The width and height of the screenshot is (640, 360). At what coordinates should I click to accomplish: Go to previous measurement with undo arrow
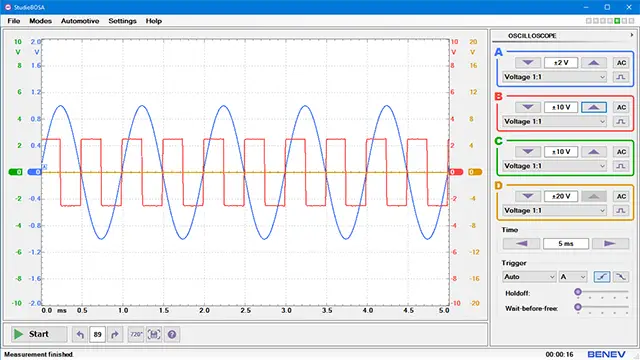coord(80,335)
